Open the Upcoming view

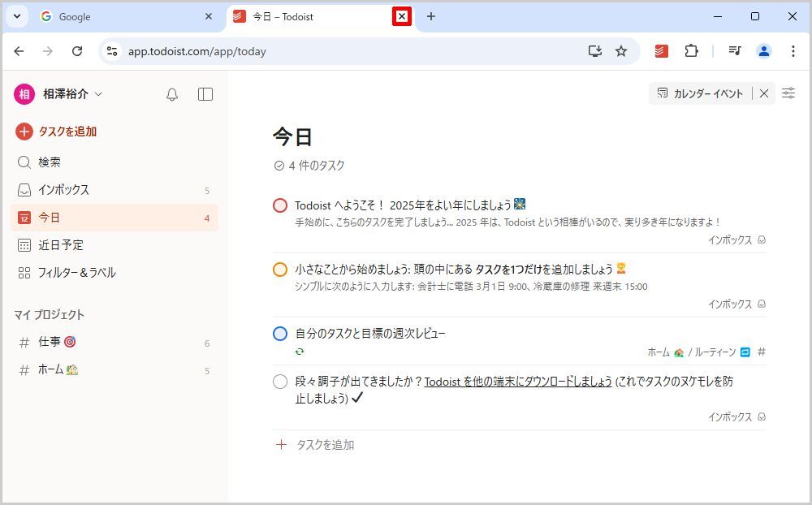(x=114, y=245)
